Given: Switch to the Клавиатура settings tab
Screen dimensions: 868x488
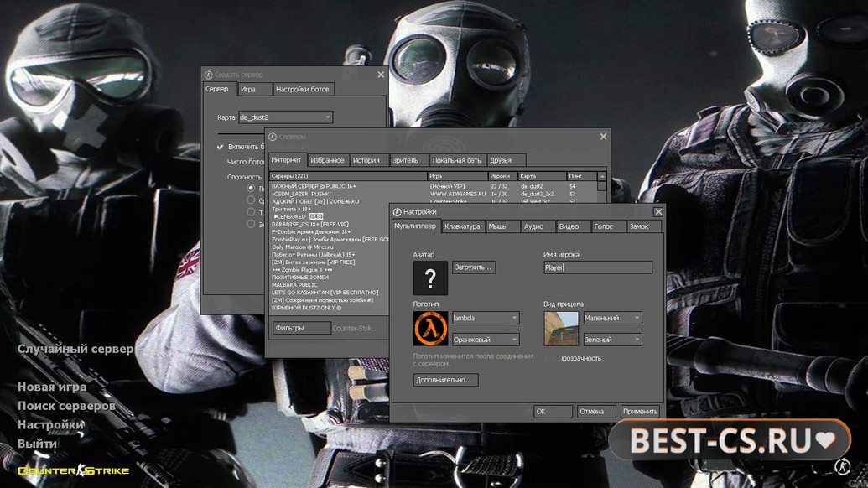Looking at the screenshot, I should click(x=462, y=226).
